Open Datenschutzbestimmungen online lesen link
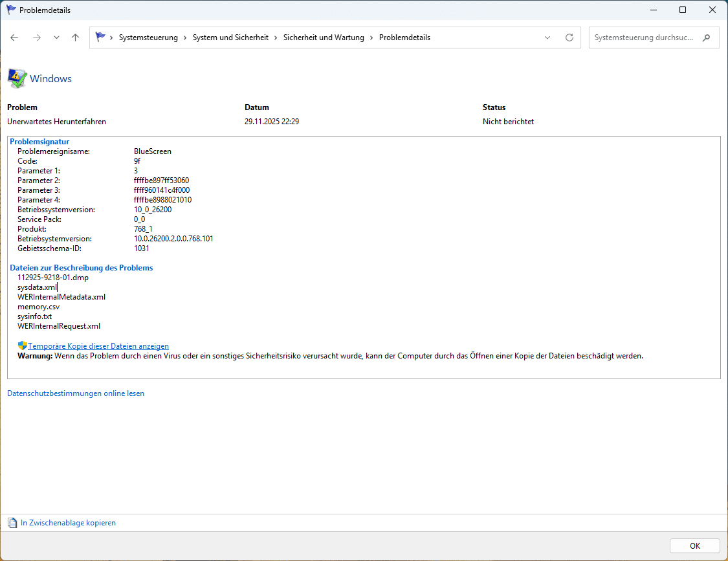728x561 pixels. point(76,393)
